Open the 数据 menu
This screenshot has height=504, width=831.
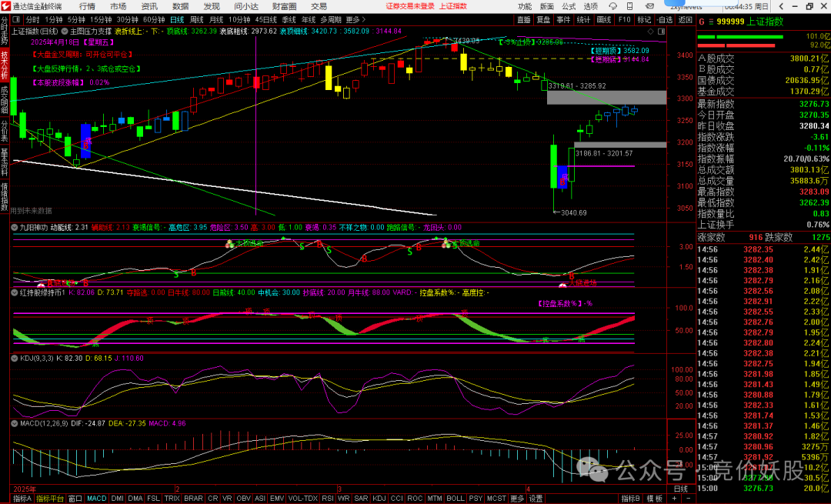(180, 6)
